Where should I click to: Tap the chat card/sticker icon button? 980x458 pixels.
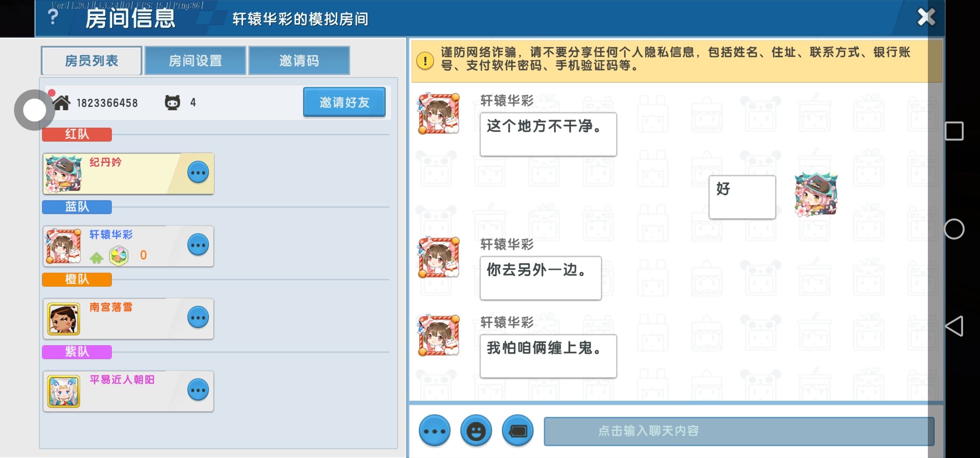click(x=518, y=431)
